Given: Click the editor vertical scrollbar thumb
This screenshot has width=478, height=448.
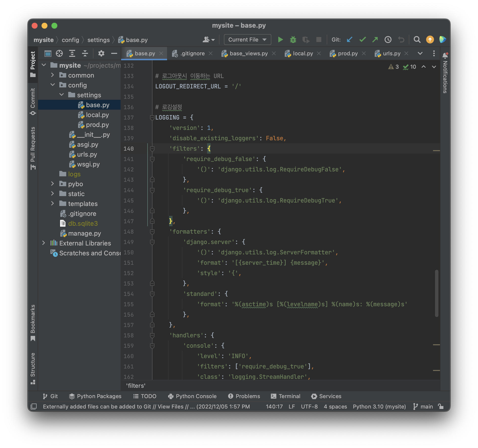Looking at the screenshot, I should 437,293.
